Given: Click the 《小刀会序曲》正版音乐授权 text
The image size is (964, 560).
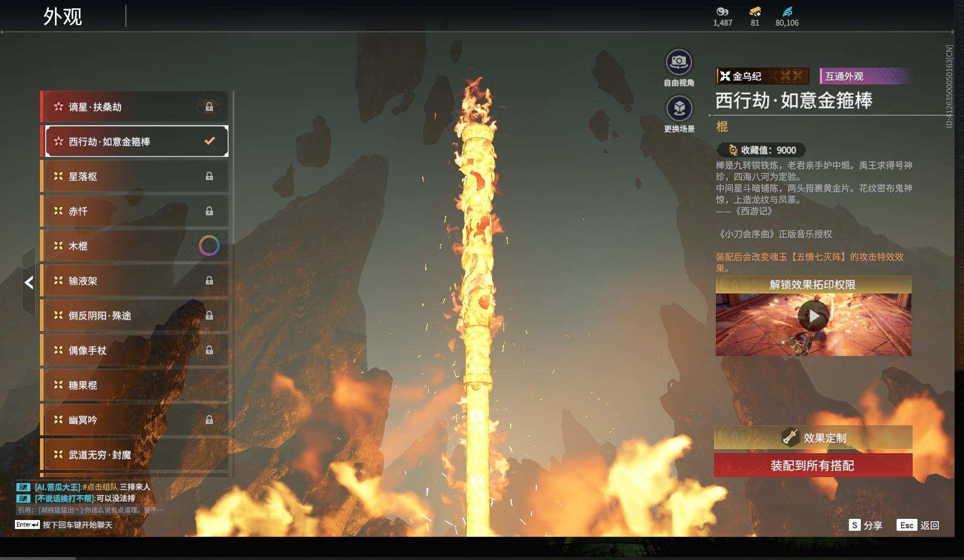Looking at the screenshot, I should point(774,234).
